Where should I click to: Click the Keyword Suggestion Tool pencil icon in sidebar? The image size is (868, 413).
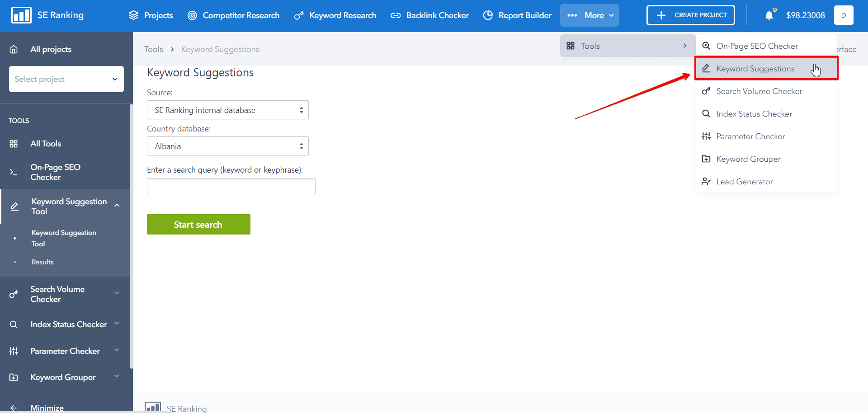15,206
